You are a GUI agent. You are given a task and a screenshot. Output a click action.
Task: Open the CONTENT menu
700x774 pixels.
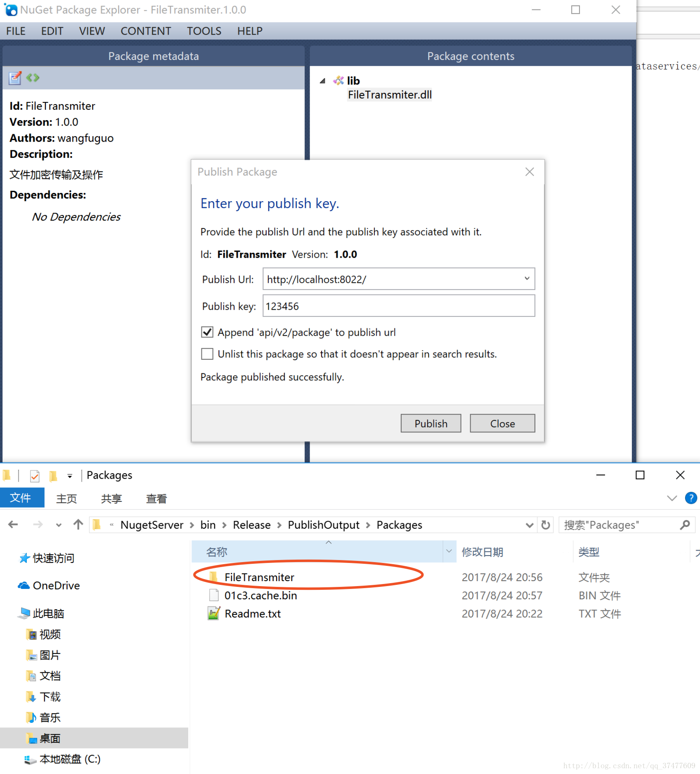[x=146, y=31]
